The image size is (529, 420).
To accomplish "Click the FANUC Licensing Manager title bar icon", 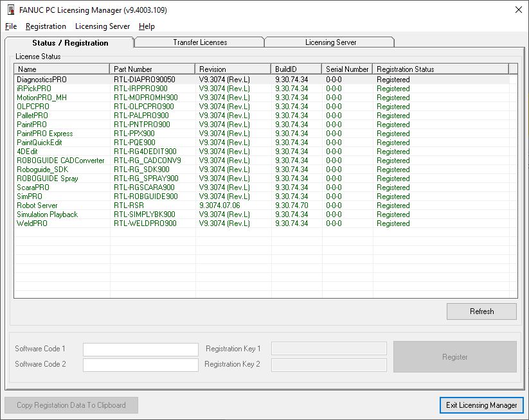I will click(11, 10).
